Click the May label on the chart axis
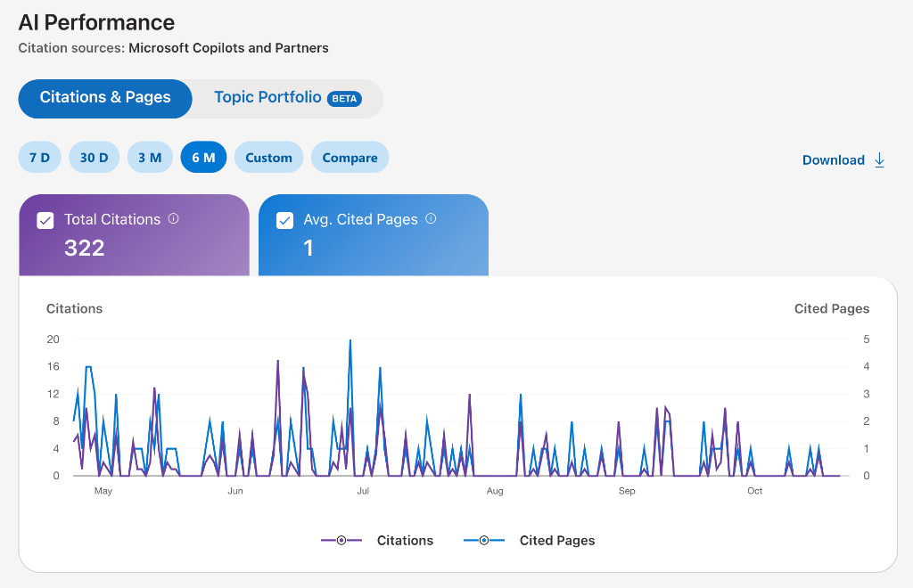 [103, 491]
